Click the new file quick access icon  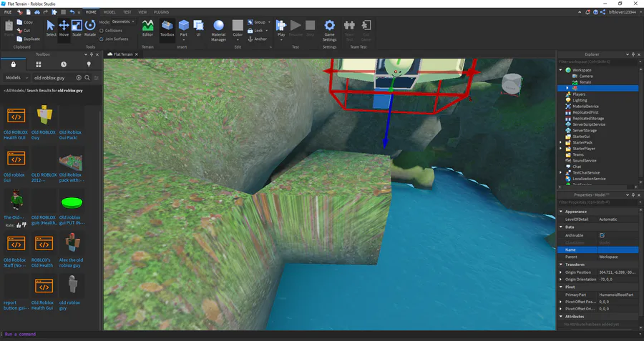[x=28, y=12]
